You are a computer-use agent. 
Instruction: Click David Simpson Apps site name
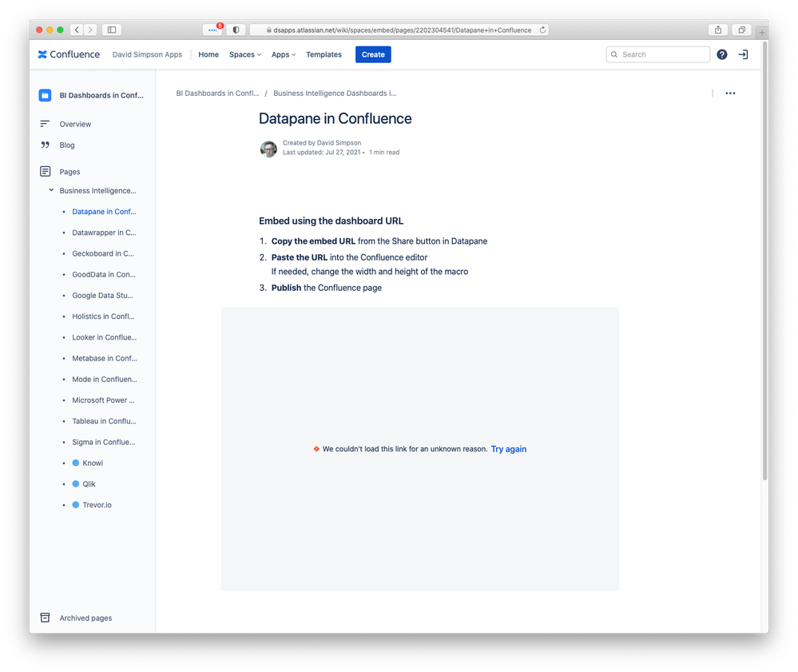coord(147,54)
